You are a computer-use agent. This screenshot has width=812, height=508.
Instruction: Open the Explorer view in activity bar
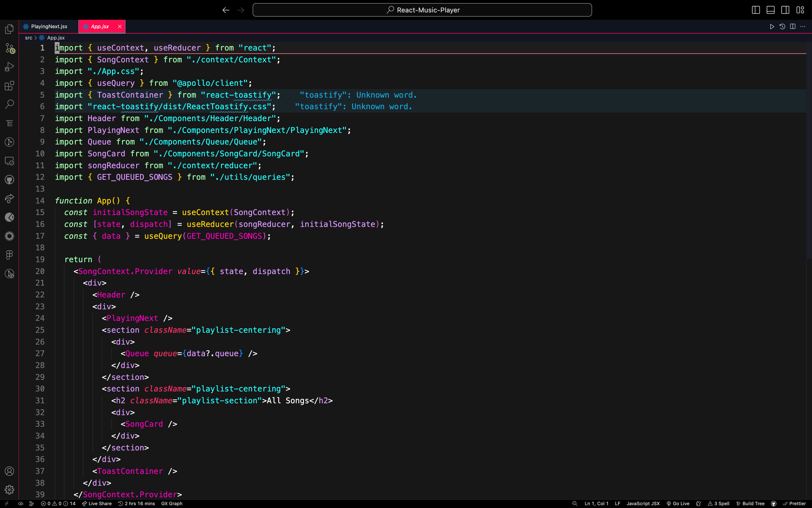click(9, 29)
